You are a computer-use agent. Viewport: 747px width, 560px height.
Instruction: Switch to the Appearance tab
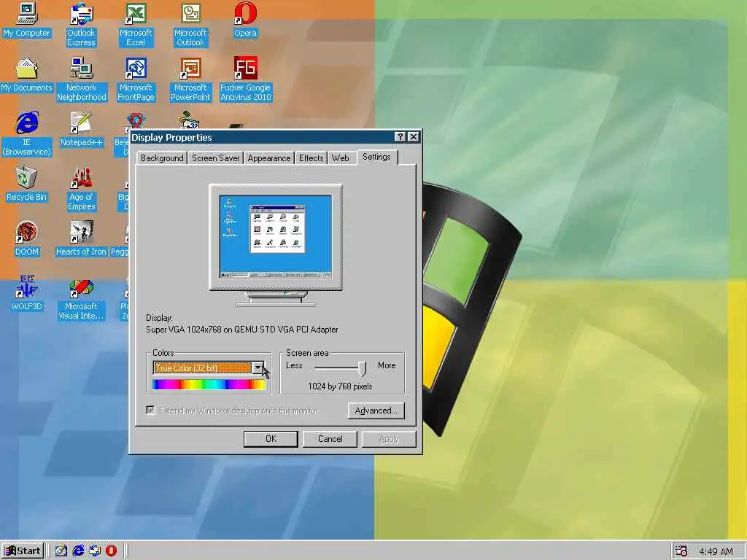[268, 158]
